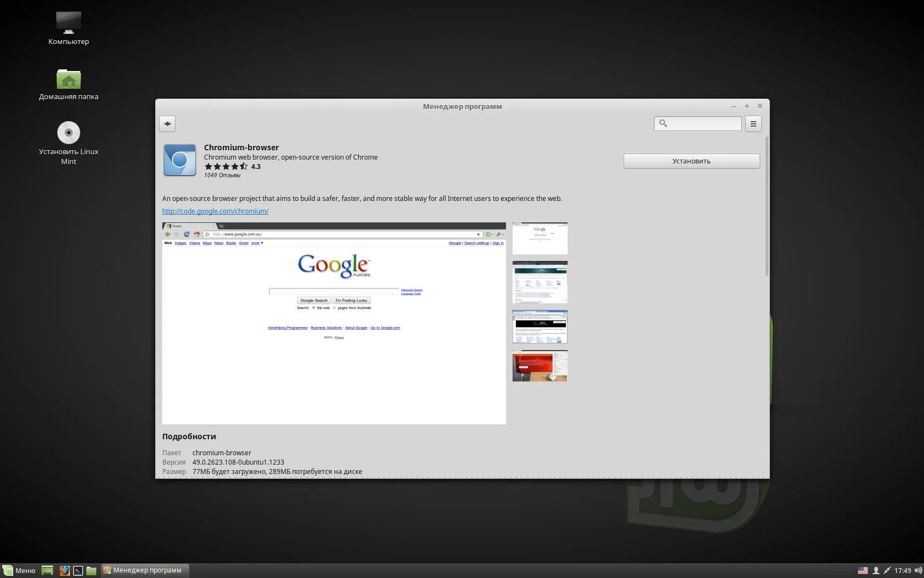Viewport: 924px width, 578px height.
Task: Open the Linux Mint Меню button
Action: 19,570
